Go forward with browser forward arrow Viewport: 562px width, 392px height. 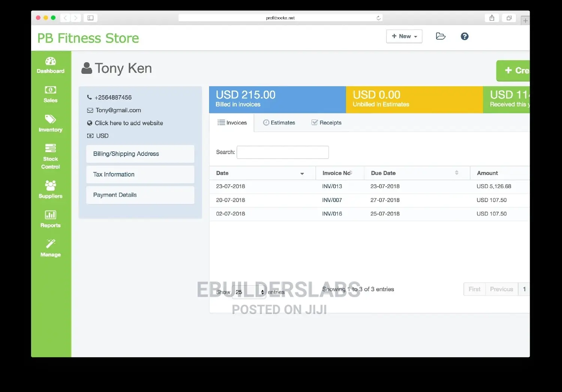[x=75, y=18]
